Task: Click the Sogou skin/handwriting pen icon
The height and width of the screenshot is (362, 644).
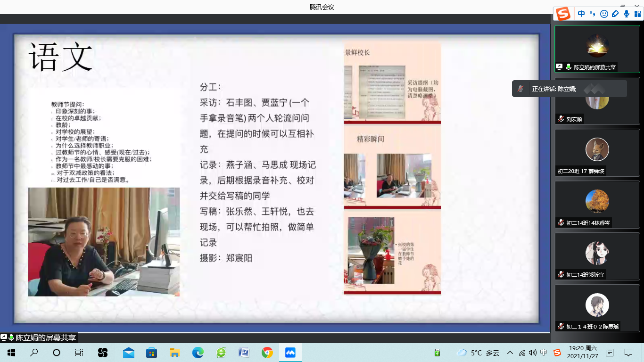Action: pyautogui.click(x=615, y=14)
